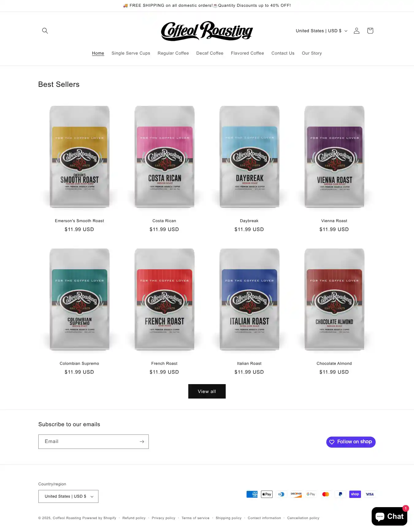Select the Apple Pay payment icon
This screenshot has width=414, height=532.
[x=267, y=494]
